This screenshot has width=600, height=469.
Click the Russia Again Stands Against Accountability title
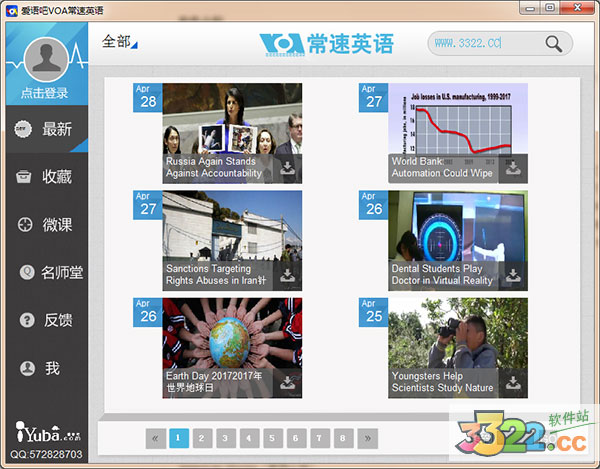click(x=214, y=167)
